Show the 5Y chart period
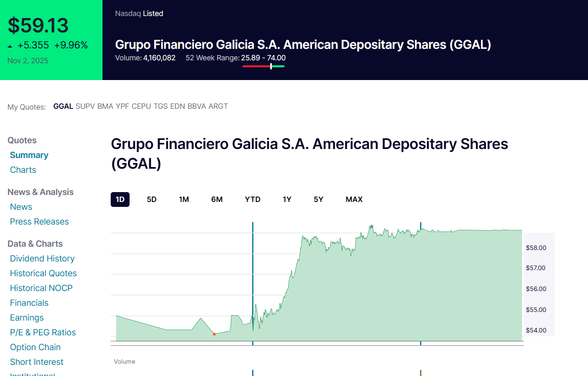The width and height of the screenshot is (588, 376). (319, 199)
